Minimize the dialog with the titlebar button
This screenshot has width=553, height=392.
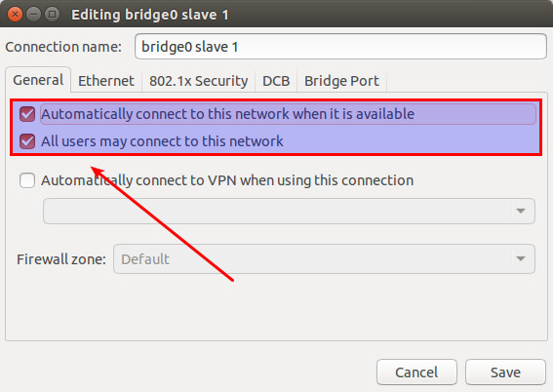(x=33, y=15)
